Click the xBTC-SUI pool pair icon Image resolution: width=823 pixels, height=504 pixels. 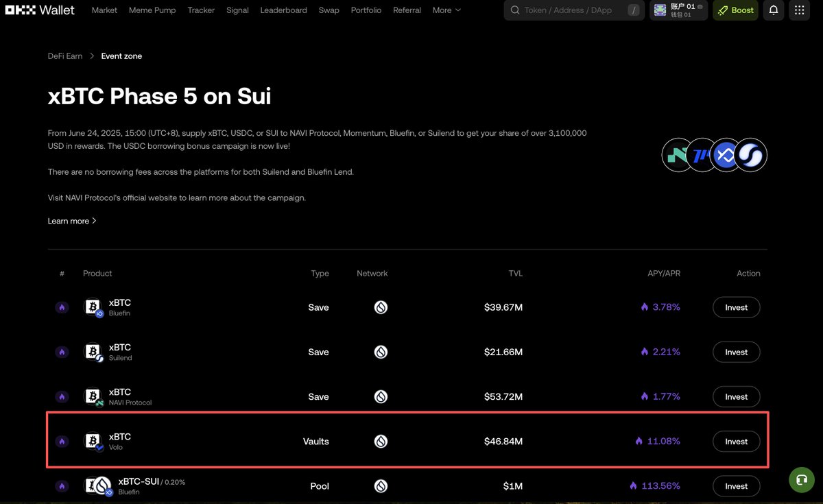97,486
